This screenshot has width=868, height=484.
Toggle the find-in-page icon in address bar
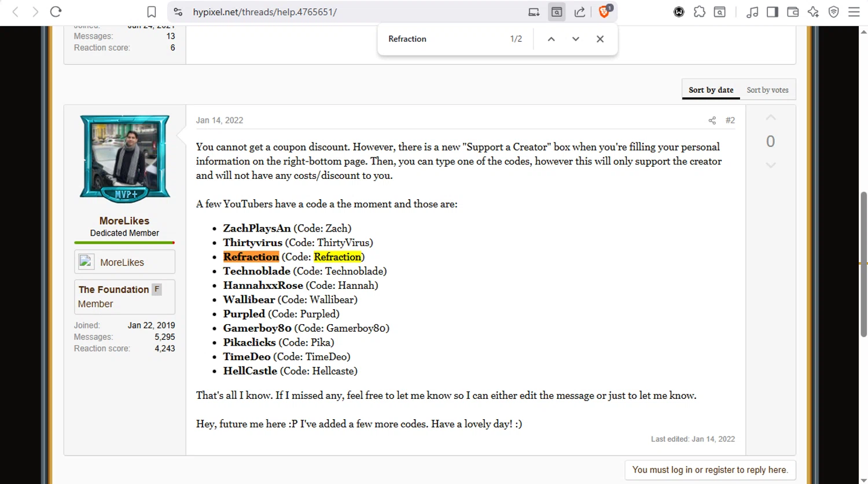coord(557,12)
